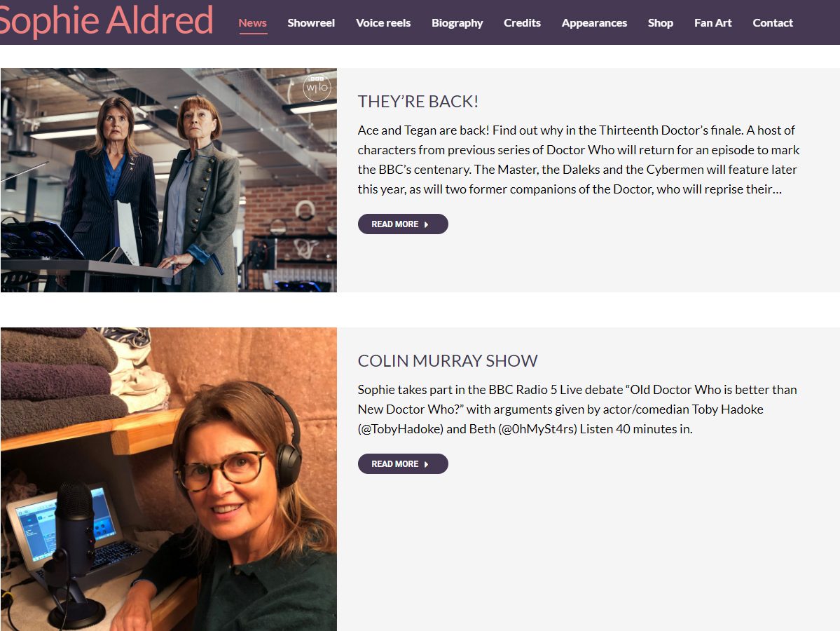Image resolution: width=840 pixels, height=631 pixels.
Task: Open Voice reels in the navigation
Action: tap(383, 22)
